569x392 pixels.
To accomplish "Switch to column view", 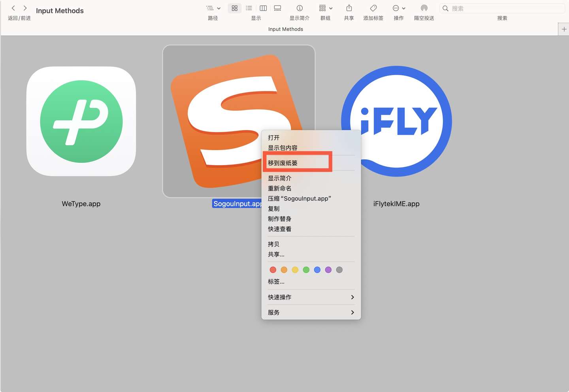I will 263,8.
